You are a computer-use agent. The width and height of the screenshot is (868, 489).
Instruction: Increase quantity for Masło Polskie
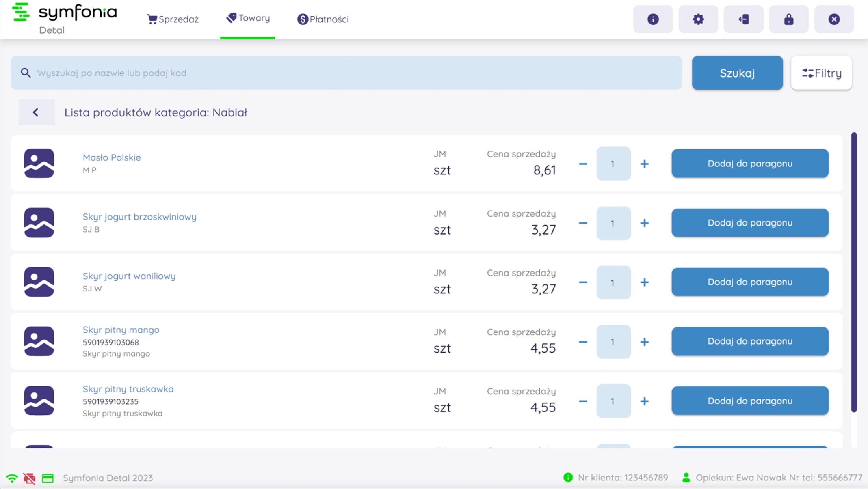click(644, 164)
